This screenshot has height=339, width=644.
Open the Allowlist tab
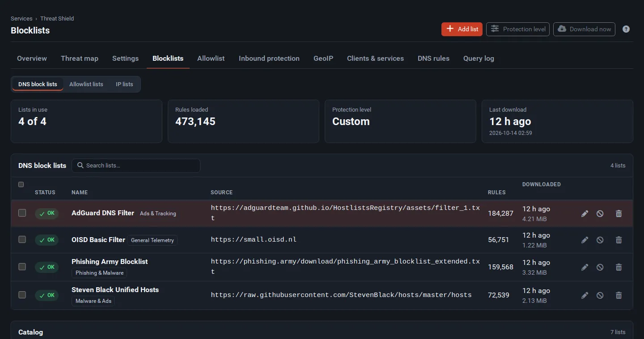[211, 59]
